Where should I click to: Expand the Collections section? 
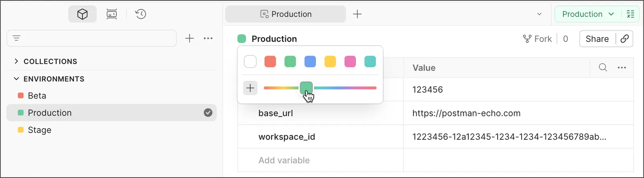[16, 61]
